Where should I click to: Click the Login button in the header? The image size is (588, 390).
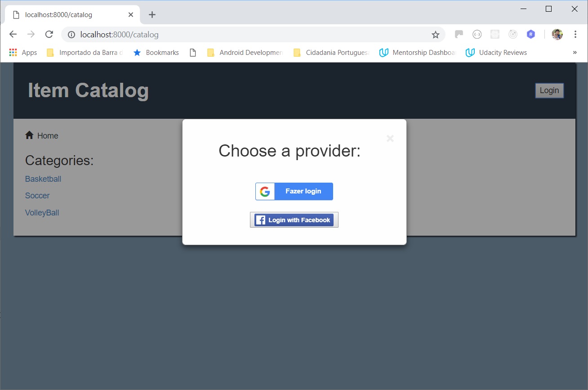[x=549, y=90]
